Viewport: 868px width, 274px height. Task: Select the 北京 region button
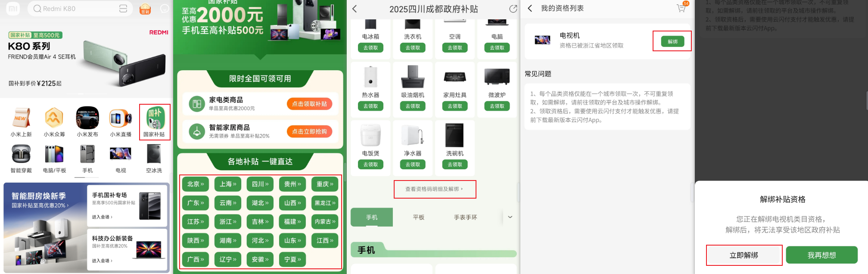(196, 184)
